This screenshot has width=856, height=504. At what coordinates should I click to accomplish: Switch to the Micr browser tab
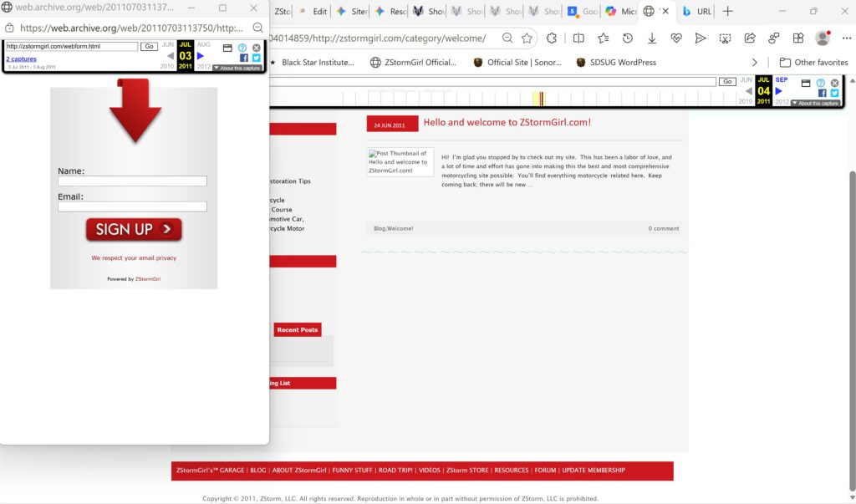click(x=621, y=11)
